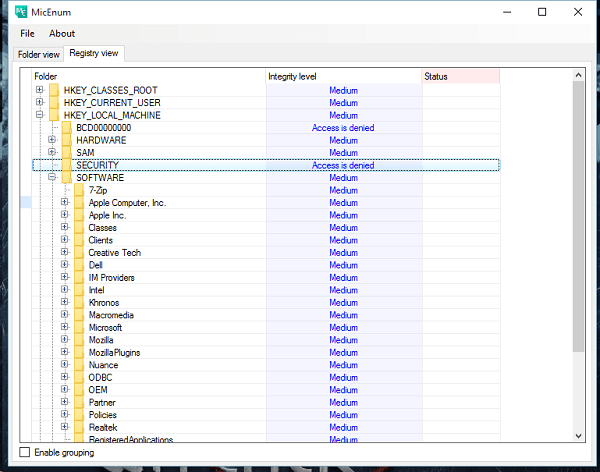Expand the MozillaPlugins key

[64, 352]
